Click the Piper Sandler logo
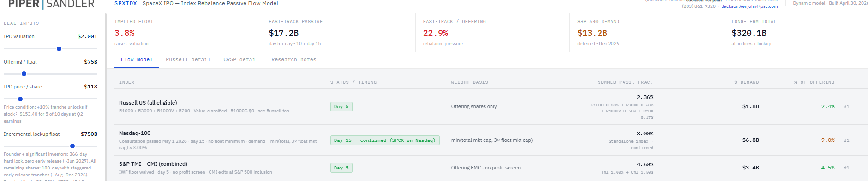Viewport: 868px width, 181px height. tap(51, 4)
